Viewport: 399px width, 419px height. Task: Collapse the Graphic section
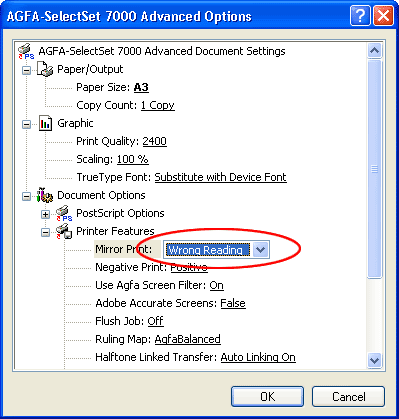pos(26,124)
